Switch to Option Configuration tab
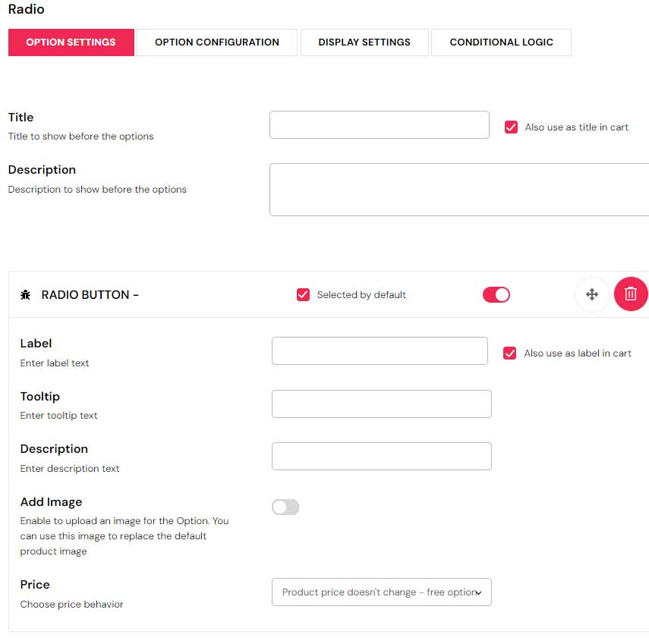 point(217,42)
